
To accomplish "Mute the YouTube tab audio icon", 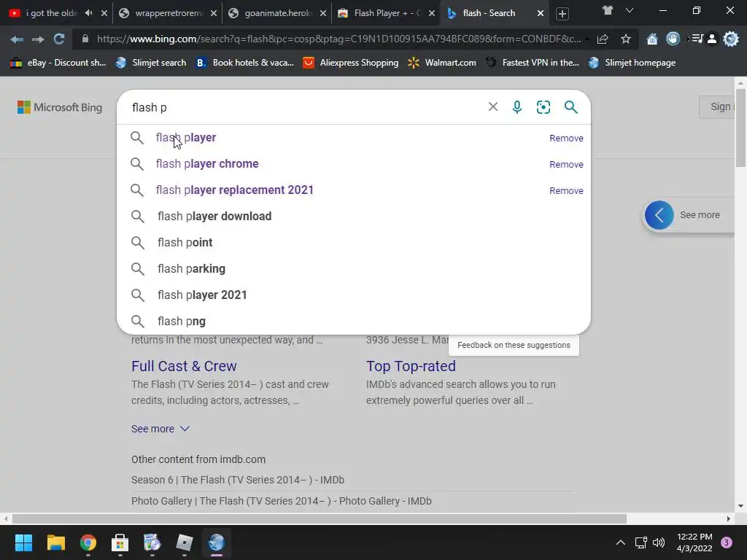I will point(88,13).
